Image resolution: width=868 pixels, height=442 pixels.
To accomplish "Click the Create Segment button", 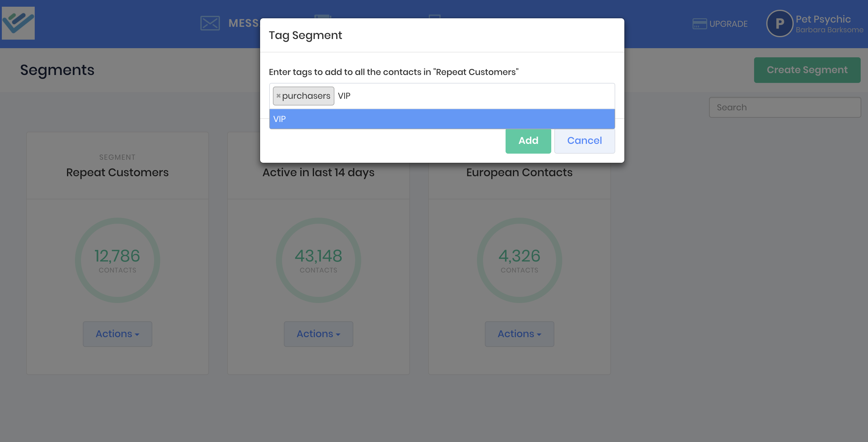I will click(x=807, y=70).
